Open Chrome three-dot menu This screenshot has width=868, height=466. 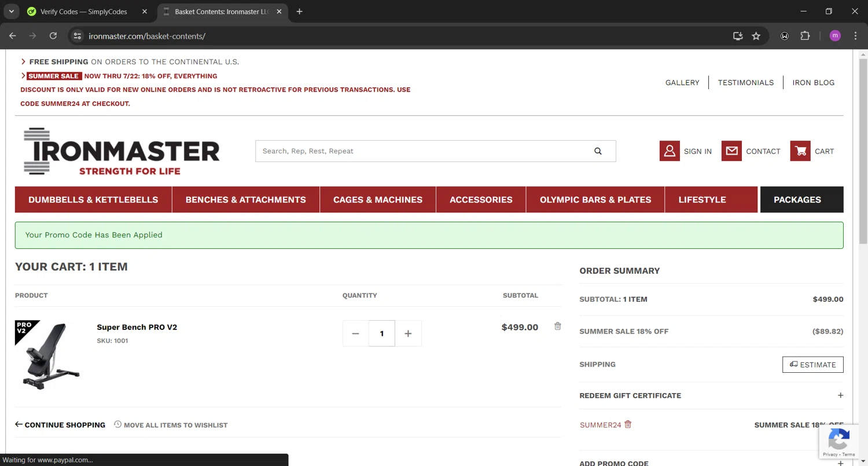855,36
